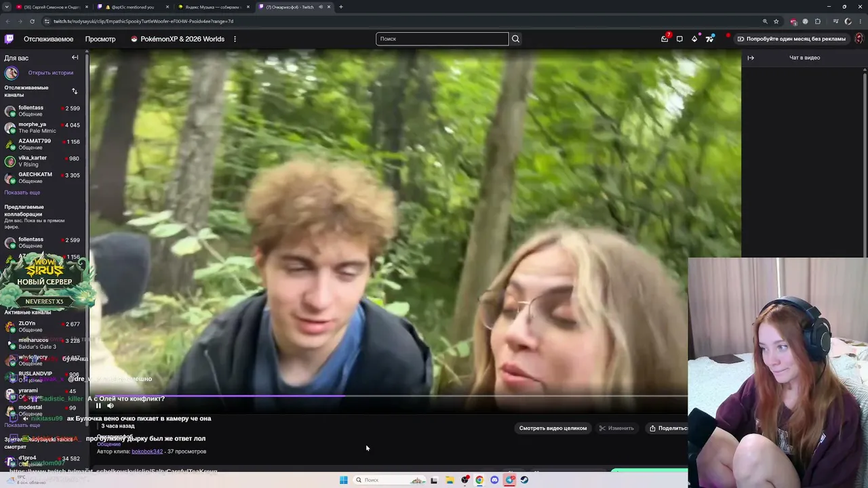This screenshot has height=488, width=868.
Task: Switch to the Яндекс Музыка browser tab
Action: (213, 7)
